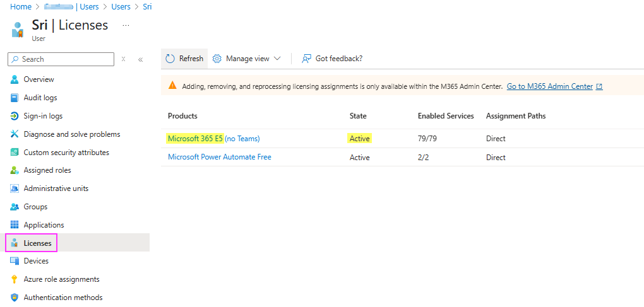Click Direct path in Power Automate row
This screenshot has height=307, width=644.
[496, 158]
